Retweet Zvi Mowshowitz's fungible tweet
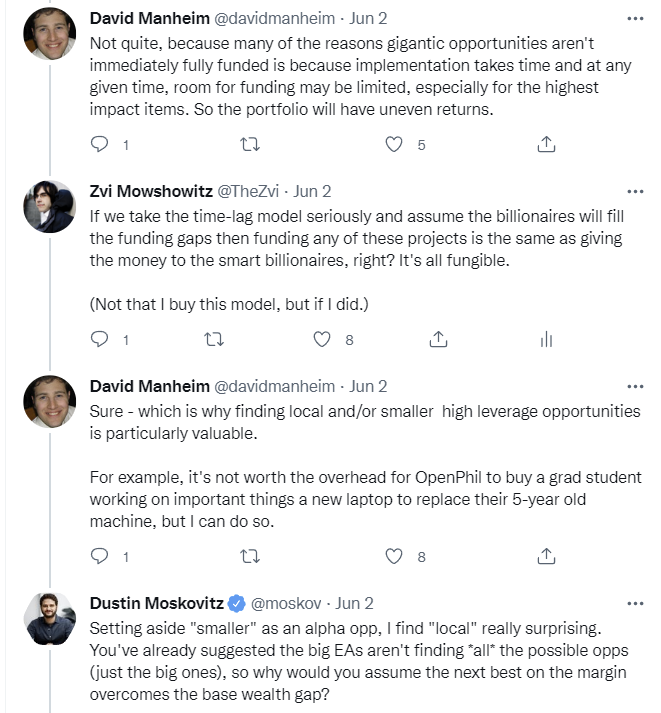This screenshot has width=661, height=713. (213, 340)
